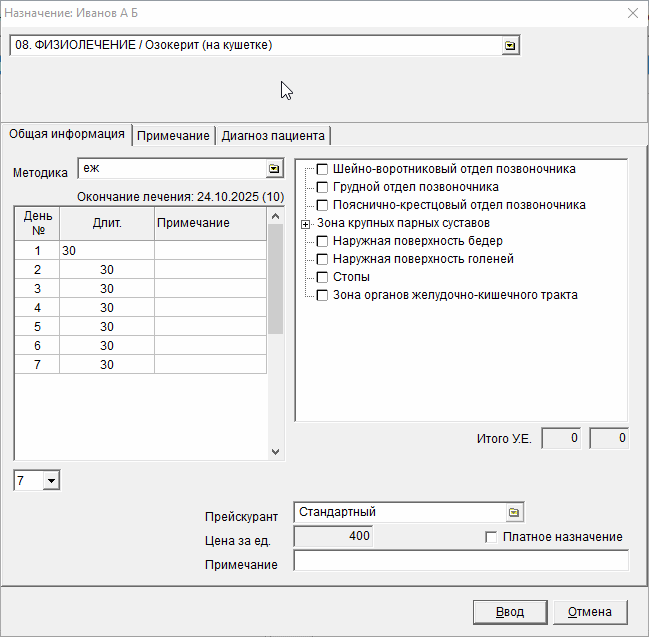This screenshot has width=649, height=637.
Task: Open the Диагноз пациента tab
Action: [273, 136]
